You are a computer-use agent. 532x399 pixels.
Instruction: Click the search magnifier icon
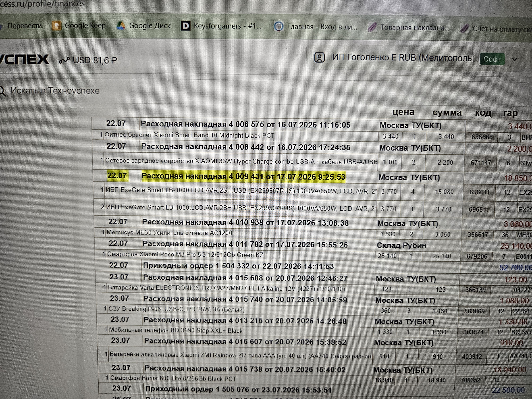tap(3, 91)
